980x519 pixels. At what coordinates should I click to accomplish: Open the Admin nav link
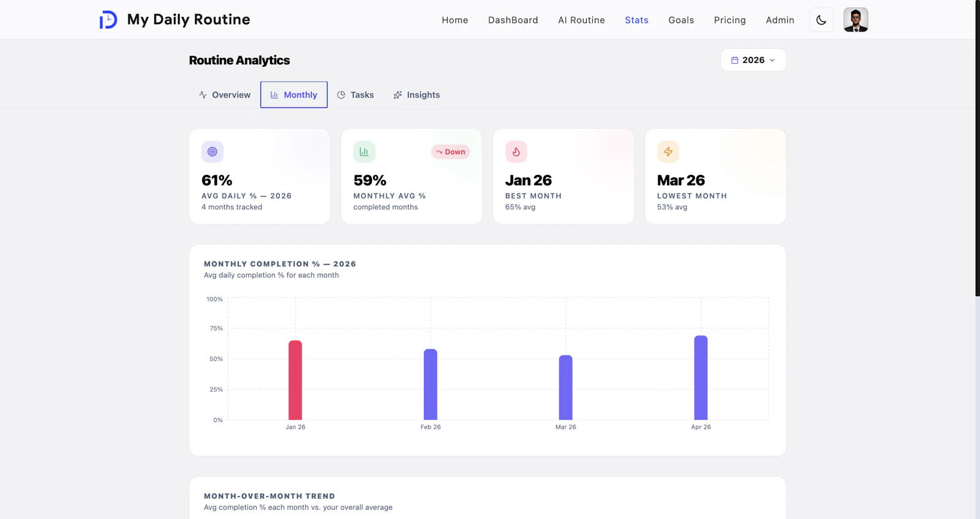780,20
